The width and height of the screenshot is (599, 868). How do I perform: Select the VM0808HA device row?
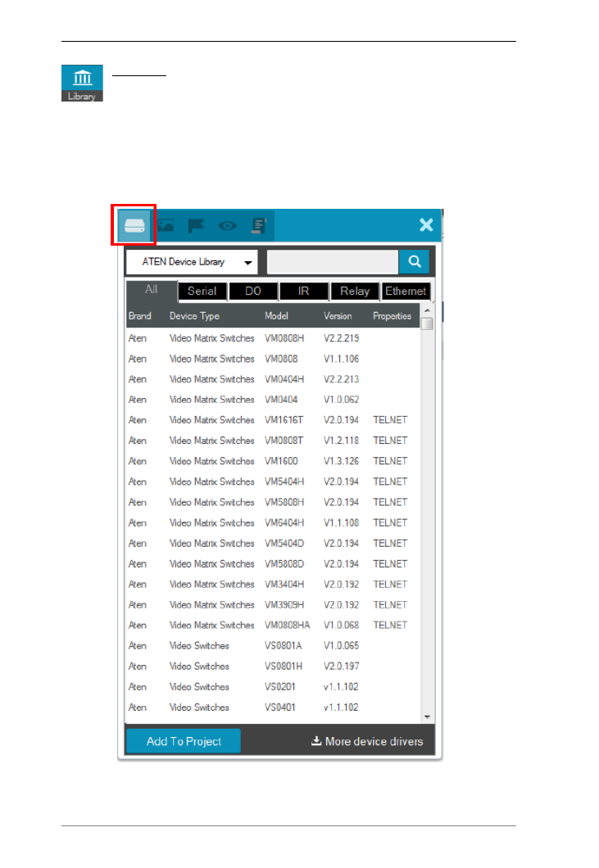click(x=273, y=625)
